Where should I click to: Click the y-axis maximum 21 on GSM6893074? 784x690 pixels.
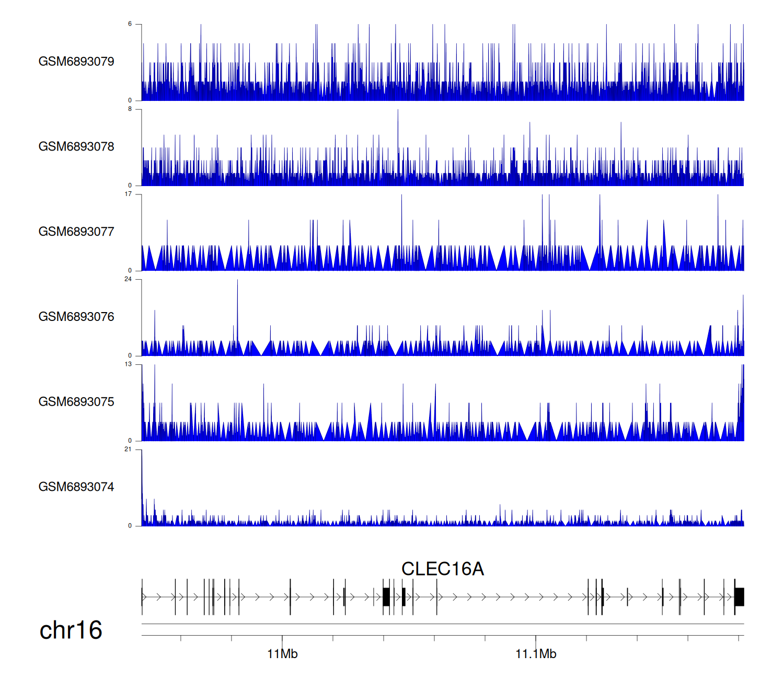[128, 449]
